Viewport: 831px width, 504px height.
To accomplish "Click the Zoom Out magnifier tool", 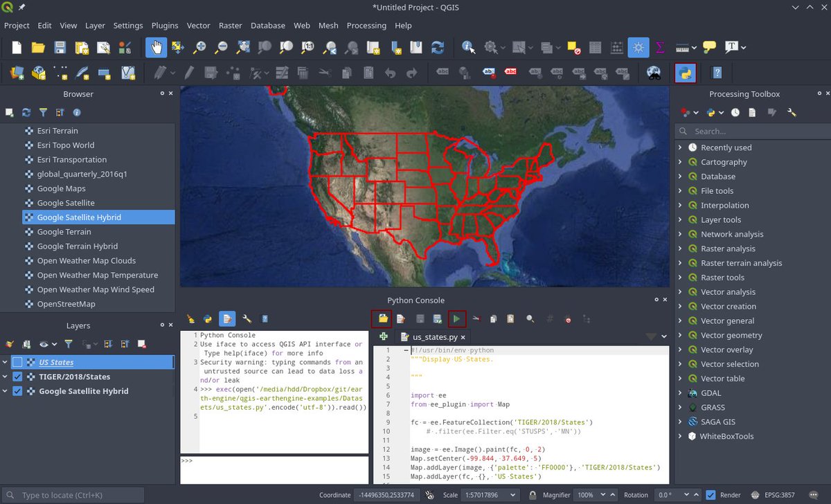I will click(221, 48).
